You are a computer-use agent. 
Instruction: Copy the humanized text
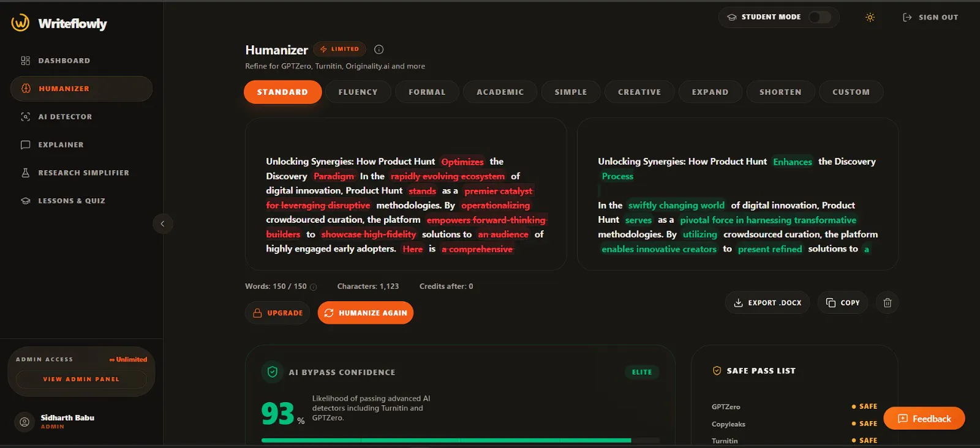[843, 303]
